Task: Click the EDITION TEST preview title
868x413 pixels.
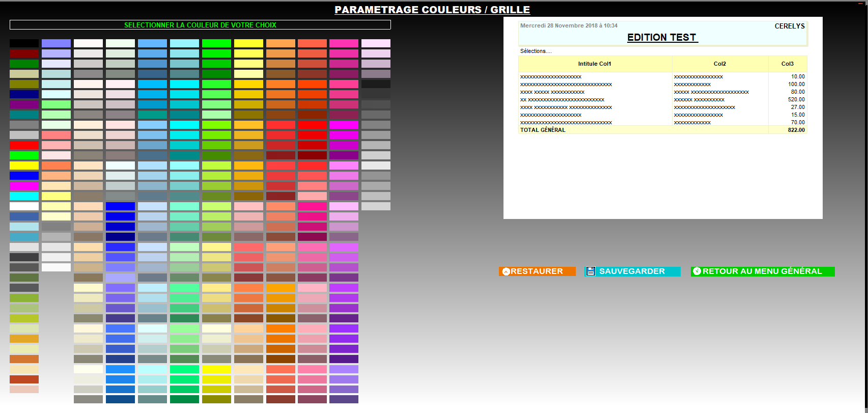Action: click(x=662, y=37)
